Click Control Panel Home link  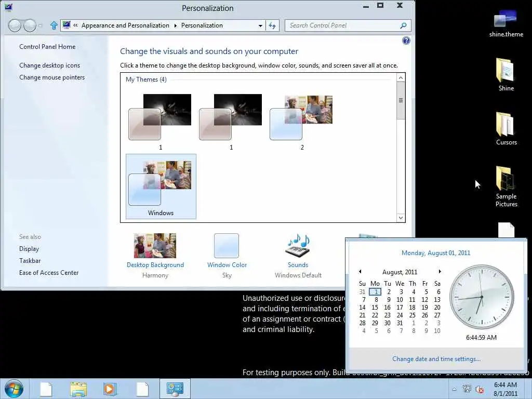47,47
